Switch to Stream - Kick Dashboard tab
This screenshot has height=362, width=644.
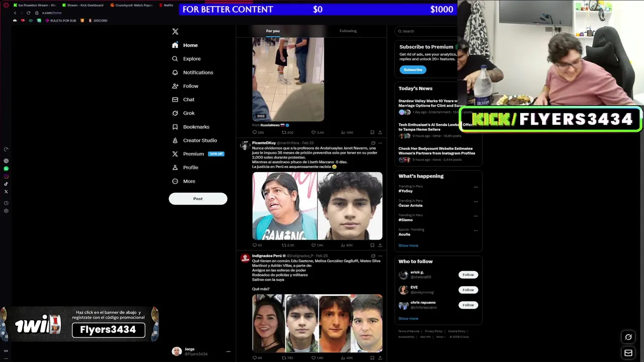[x=83, y=5]
